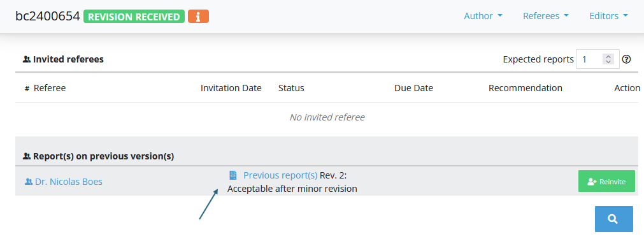Click the people icon beside Dr. Nicolas Boes
644x241 pixels.
tap(28, 181)
